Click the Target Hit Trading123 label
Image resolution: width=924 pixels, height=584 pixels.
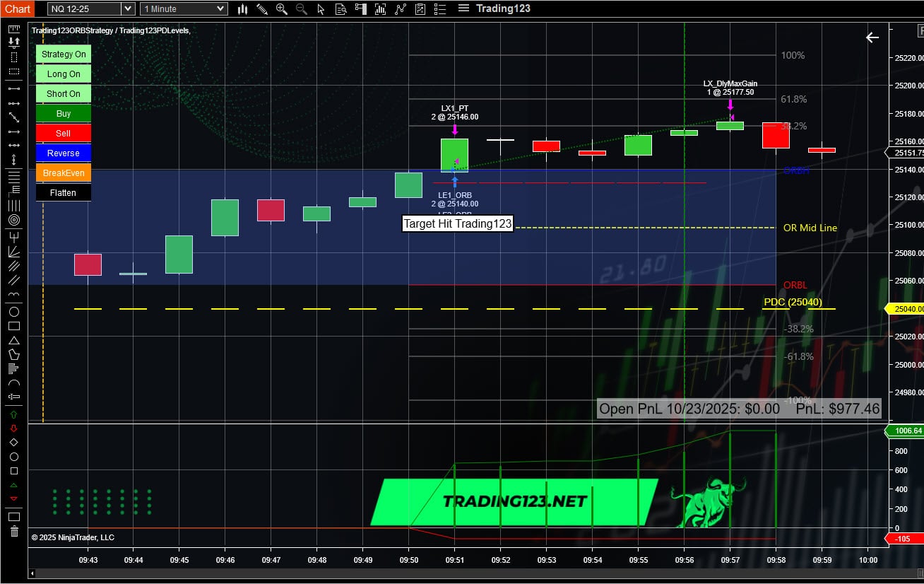[457, 223]
